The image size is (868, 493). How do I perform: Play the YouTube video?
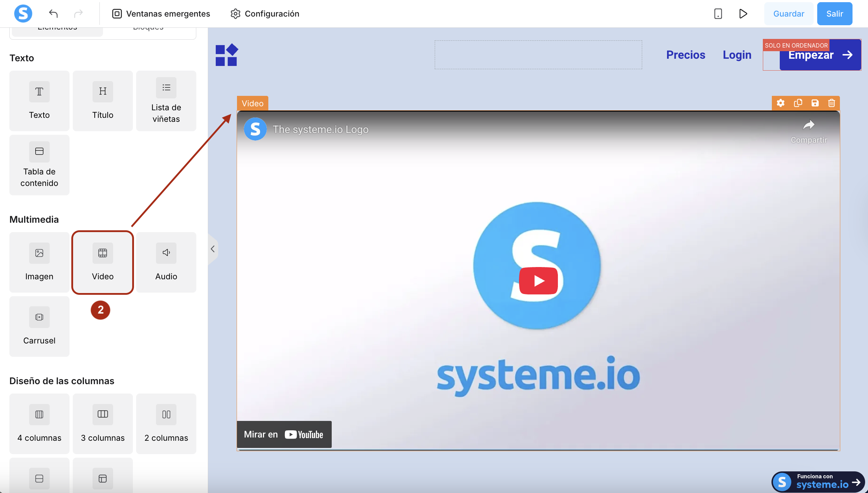538,280
